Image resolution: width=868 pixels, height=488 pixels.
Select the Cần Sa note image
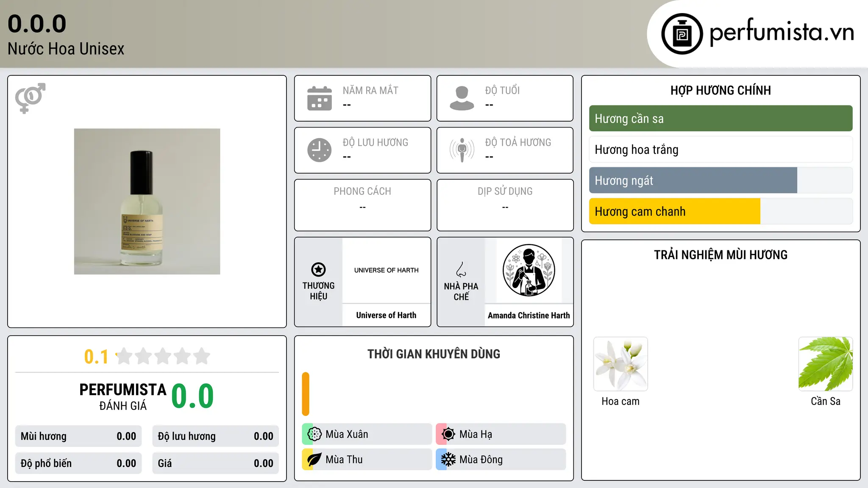[826, 364]
